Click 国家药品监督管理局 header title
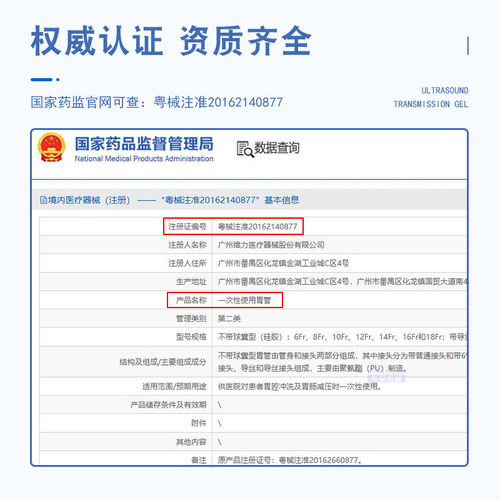 click(144, 144)
